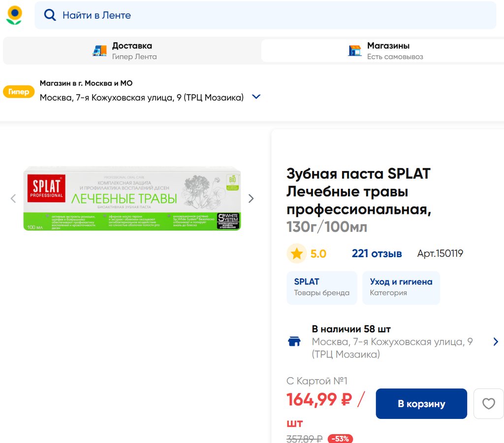Add product to favorites with heart icon
504x443 pixels.
[x=488, y=404]
